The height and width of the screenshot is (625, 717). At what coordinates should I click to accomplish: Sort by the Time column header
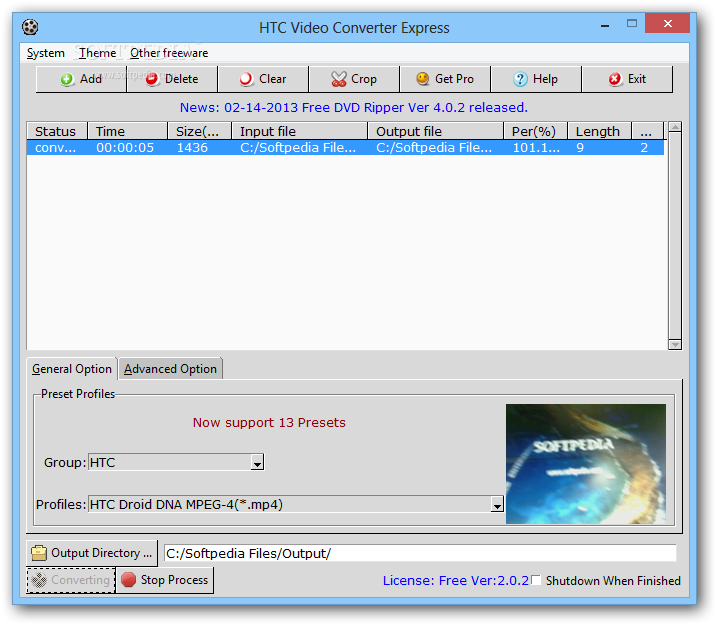click(x=128, y=131)
